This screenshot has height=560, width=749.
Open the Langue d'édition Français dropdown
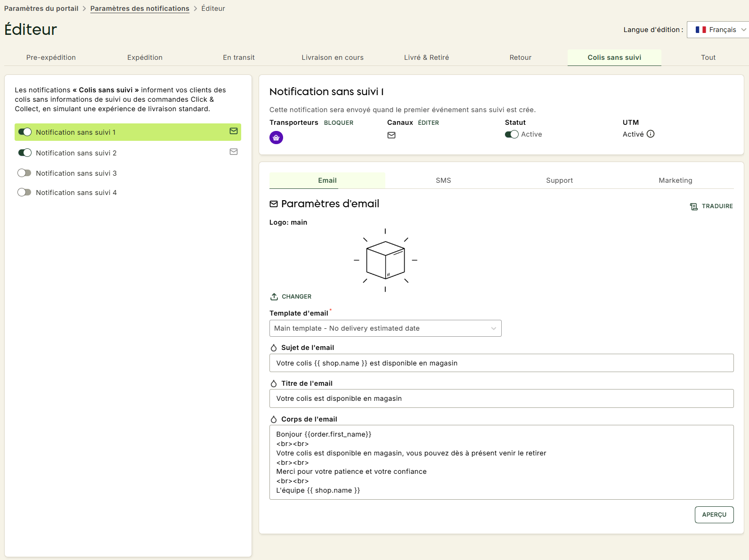tap(718, 30)
